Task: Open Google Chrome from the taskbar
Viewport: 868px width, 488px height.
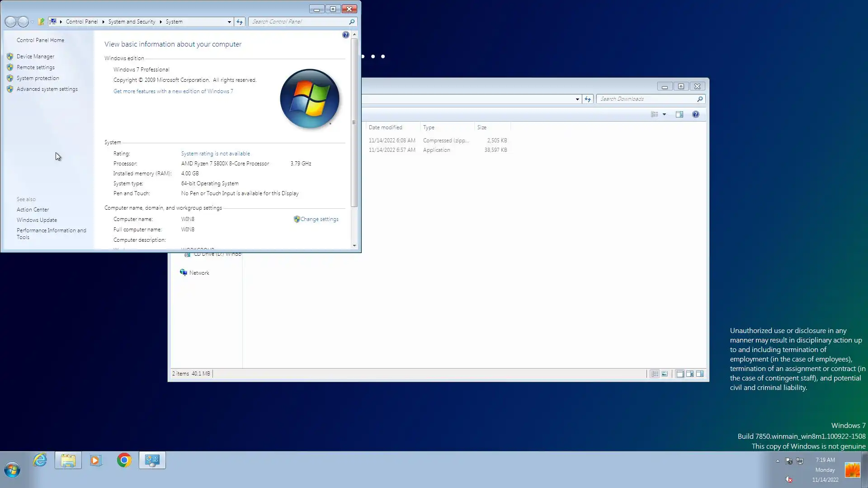Action: point(124,460)
